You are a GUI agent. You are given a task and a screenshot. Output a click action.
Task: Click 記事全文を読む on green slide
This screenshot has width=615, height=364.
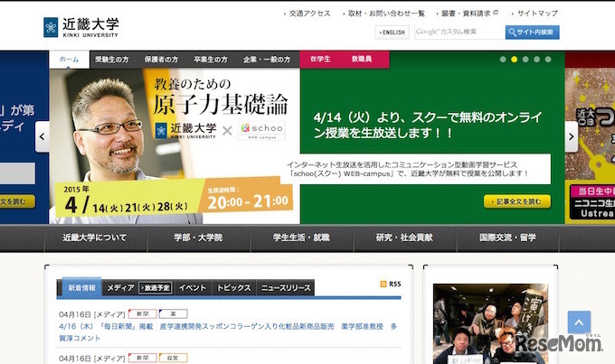517,201
